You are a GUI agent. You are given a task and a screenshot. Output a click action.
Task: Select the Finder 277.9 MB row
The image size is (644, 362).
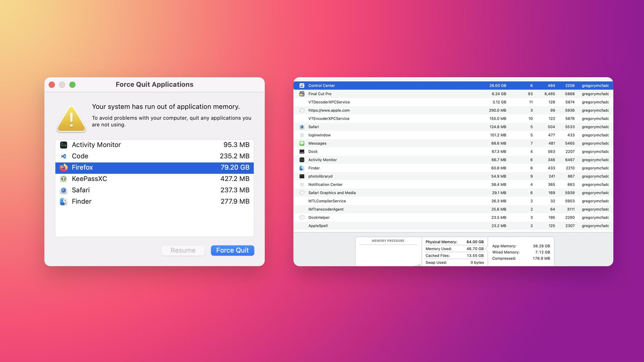(x=155, y=202)
